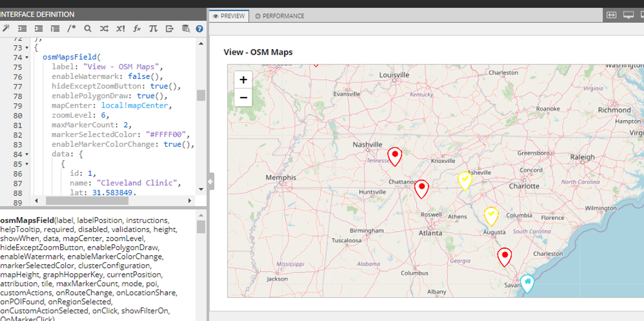Viewport: 644px width, 321px height.
Task: Collapse the code fold at line 73
Action: click(27, 48)
